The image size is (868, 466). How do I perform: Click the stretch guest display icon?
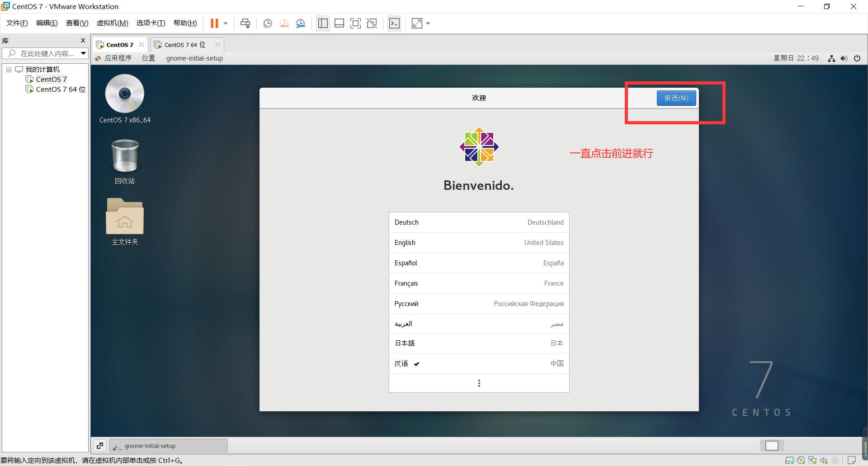[417, 24]
